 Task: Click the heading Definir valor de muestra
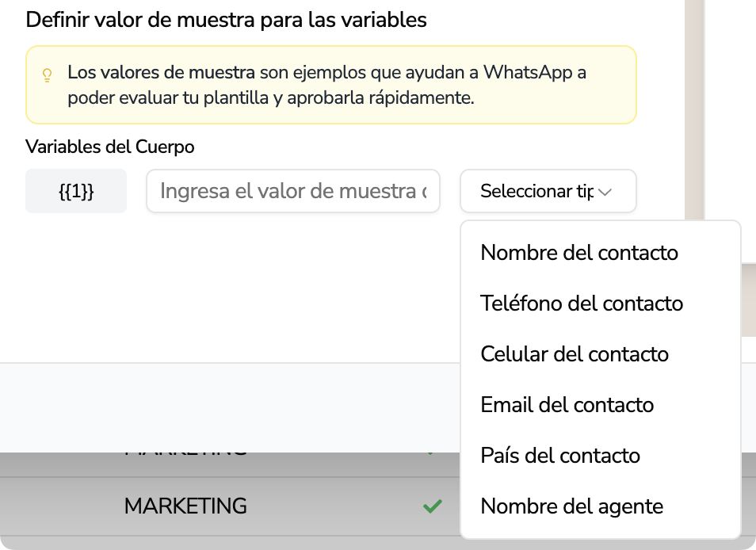pyautogui.click(x=226, y=20)
